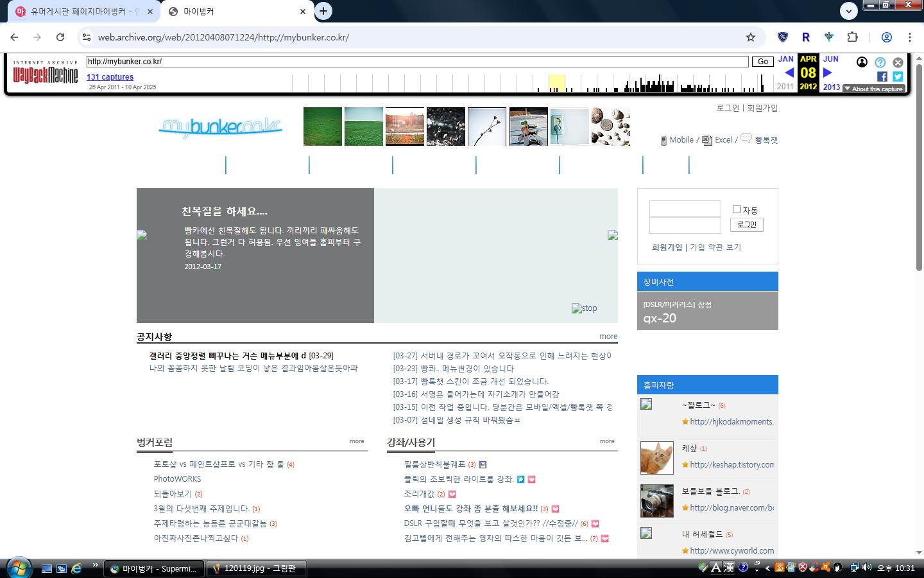Open the 131 captures link
924x578 pixels.
[110, 77]
